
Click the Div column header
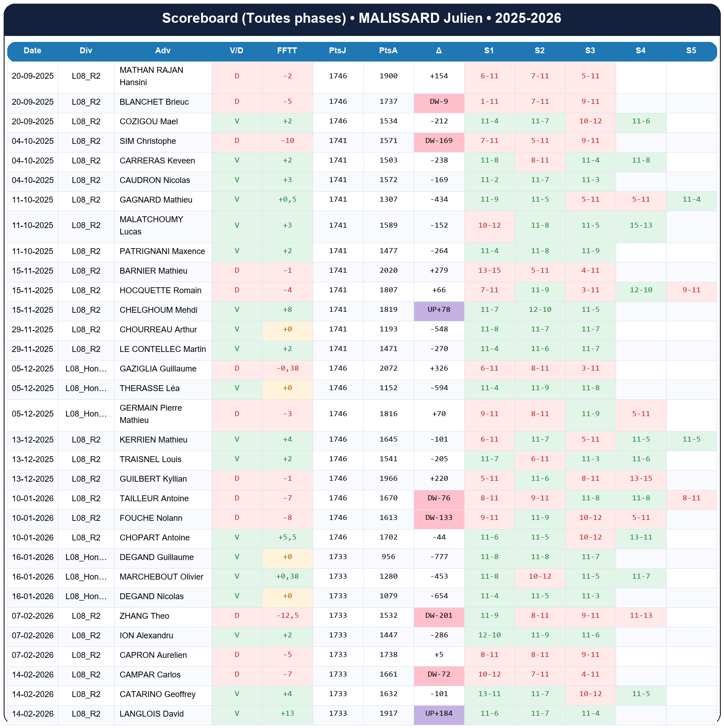coord(86,51)
